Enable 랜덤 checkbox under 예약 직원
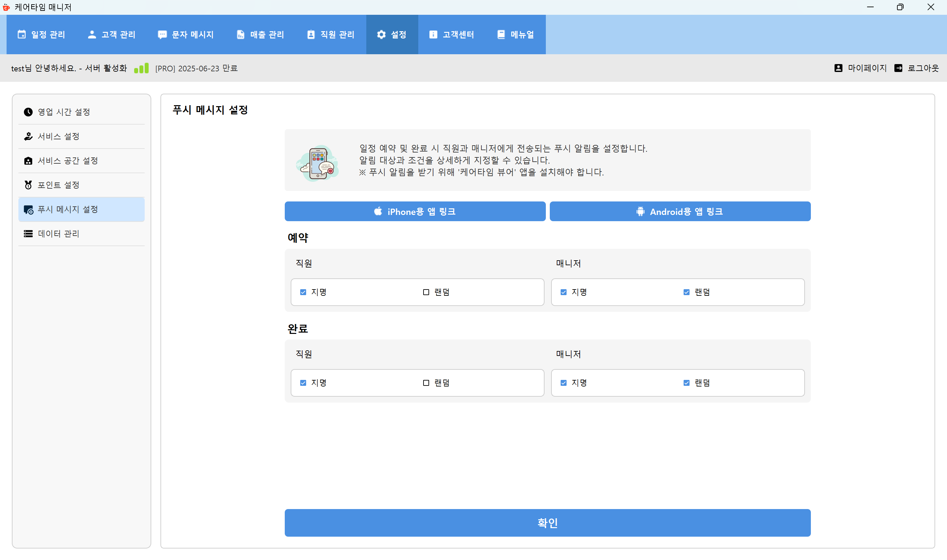The width and height of the screenshot is (947, 560). click(x=426, y=292)
